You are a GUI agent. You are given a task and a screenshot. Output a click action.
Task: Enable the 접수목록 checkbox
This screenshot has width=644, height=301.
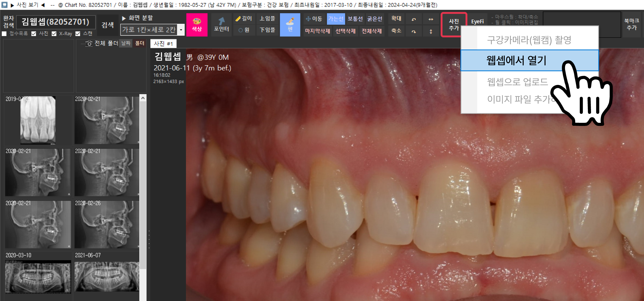[x=4, y=34]
